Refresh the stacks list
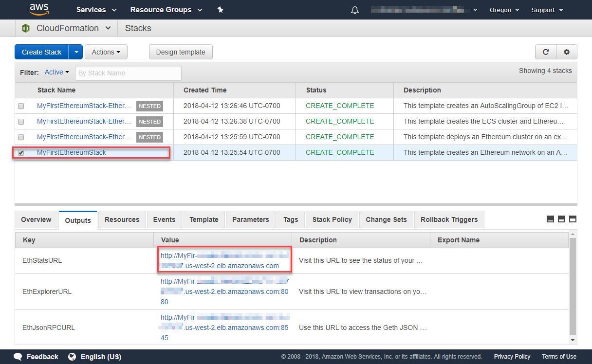The width and height of the screenshot is (592, 364). 545,52
